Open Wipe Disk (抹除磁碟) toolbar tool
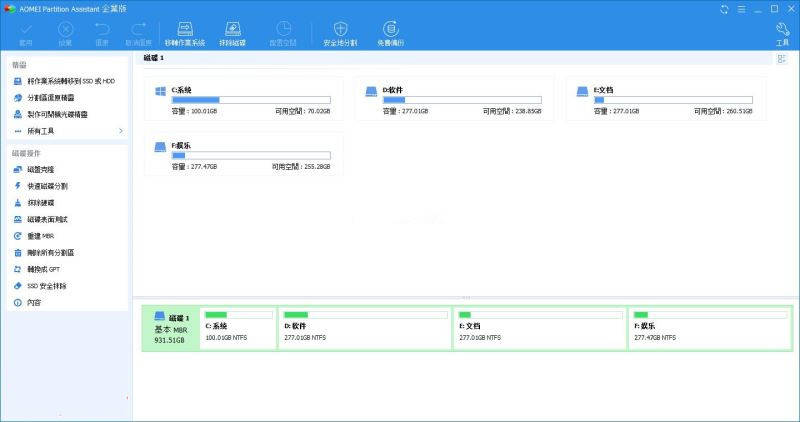Screen dimensions: 800x422 click(x=233, y=34)
